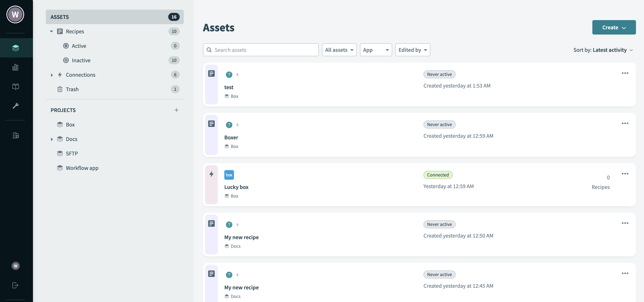This screenshot has width=644, height=302.
Task: Open the All assets filter dropdown
Action: pos(339,50)
